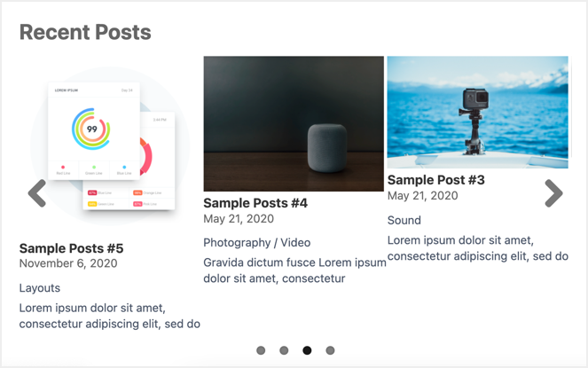
Task: Select the fourth carousel pagination dot
Action: (x=330, y=350)
